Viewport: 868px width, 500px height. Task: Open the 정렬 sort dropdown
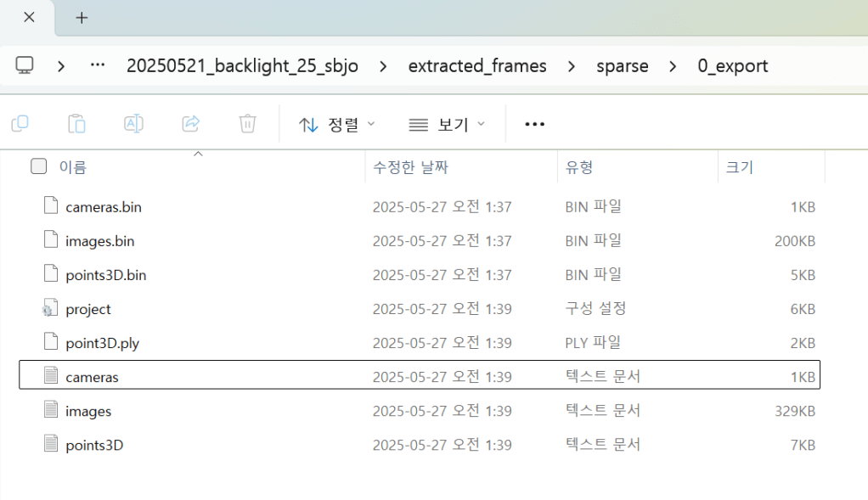(x=337, y=125)
